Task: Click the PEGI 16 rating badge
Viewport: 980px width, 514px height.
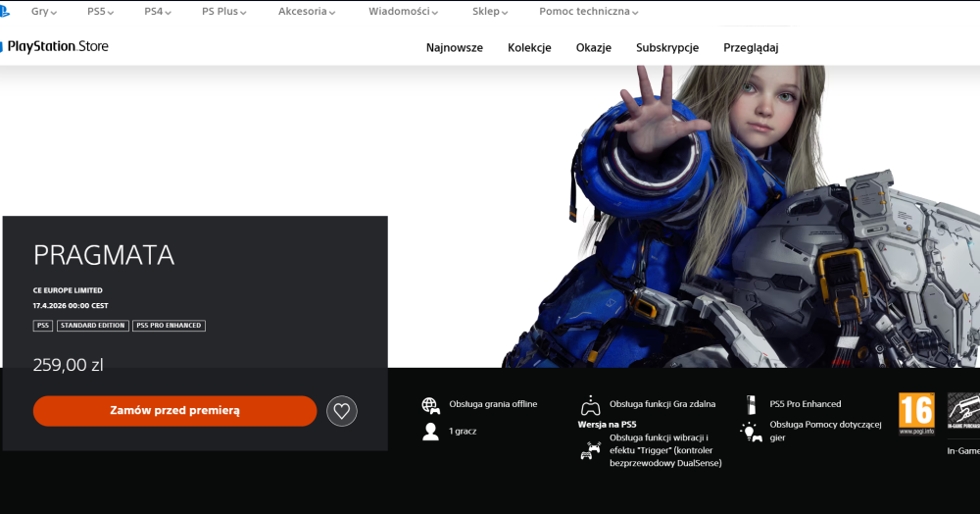Action: pos(916,413)
